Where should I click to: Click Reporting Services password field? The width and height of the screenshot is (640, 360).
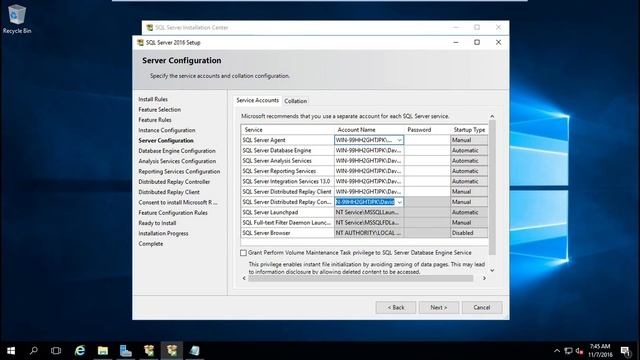click(427, 171)
